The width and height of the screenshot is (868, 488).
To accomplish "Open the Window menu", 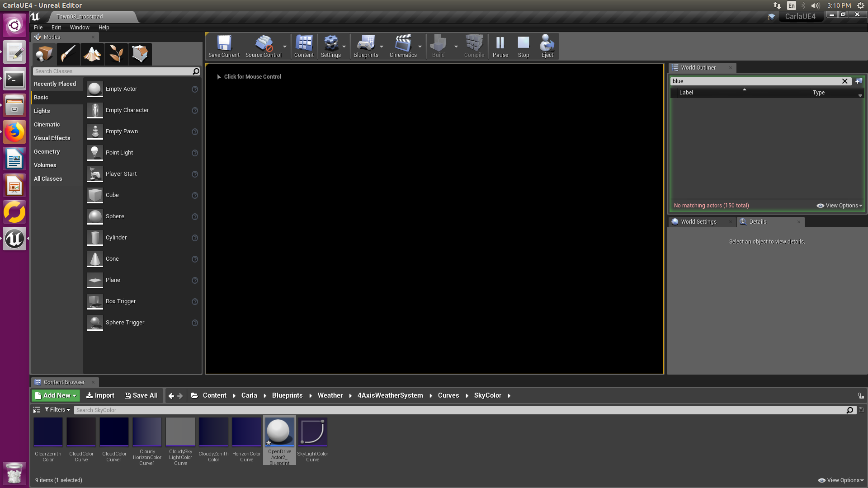I will click(x=80, y=28).
